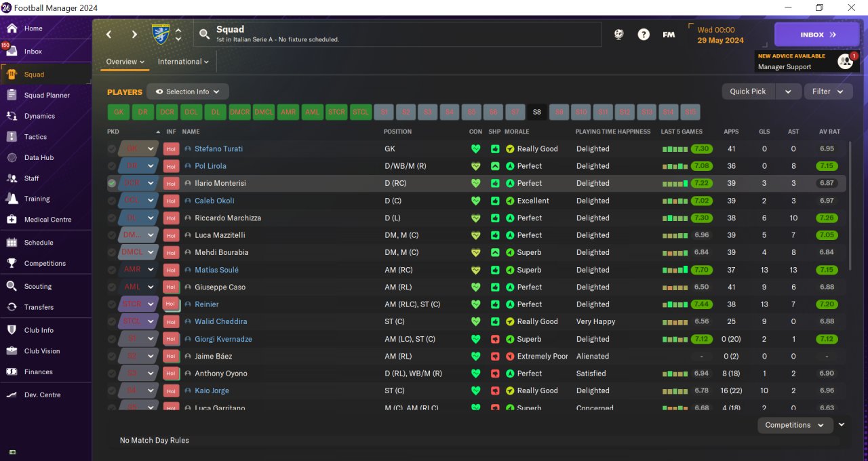This screenshot has width=868, height=461.
Task: Open Dev. Centre icon in sidebar
Action: 12,395
